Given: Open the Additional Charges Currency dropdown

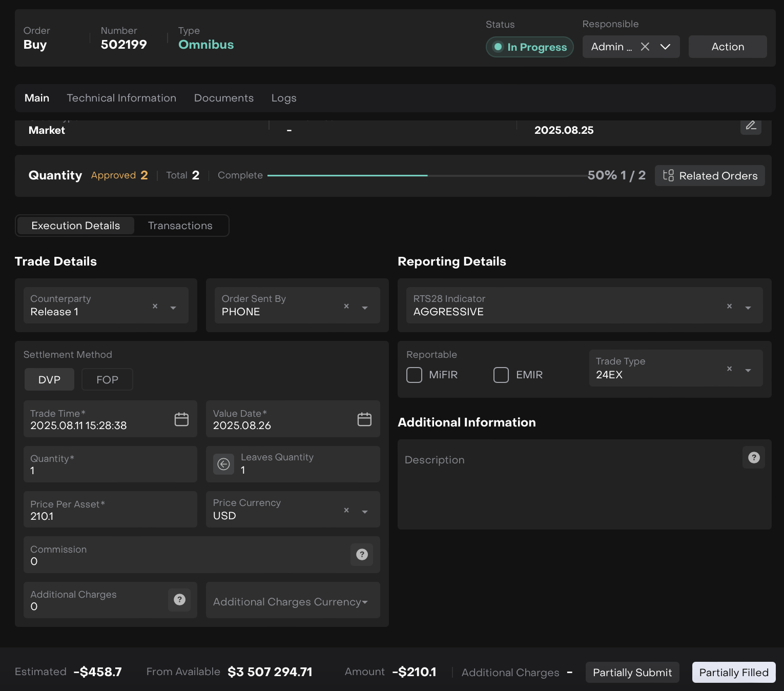Looking at the screenshot, I should [x=365, y=602].
